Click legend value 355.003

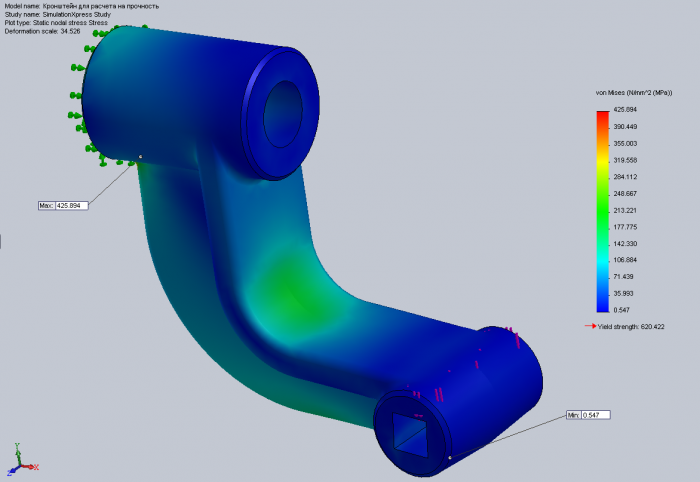[625, 144]
